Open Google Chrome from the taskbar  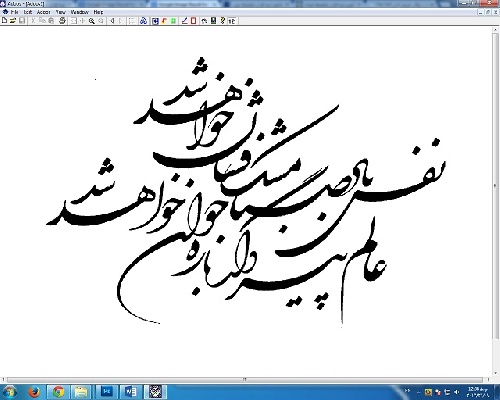[x=58, y=392]
